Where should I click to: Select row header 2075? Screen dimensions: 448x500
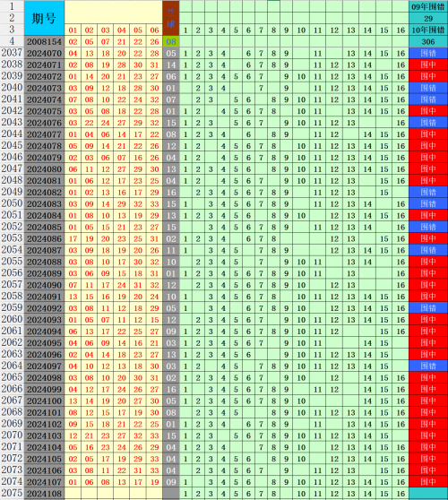13,494
